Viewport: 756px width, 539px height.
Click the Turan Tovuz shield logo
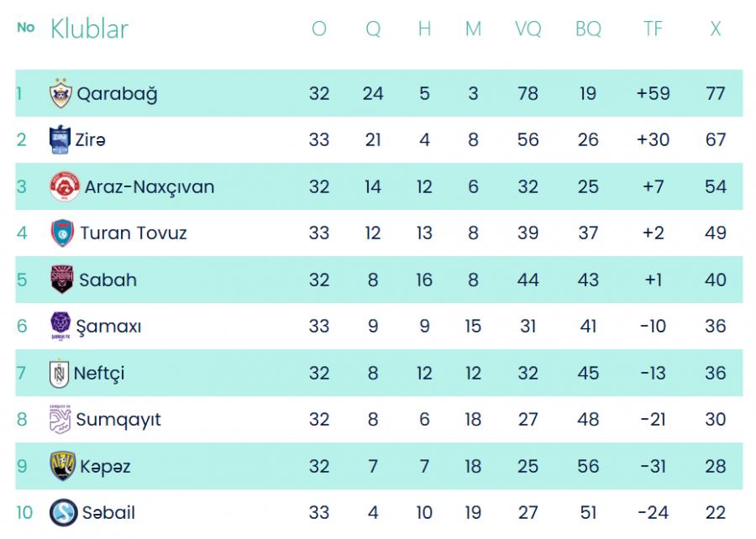(x=62, y=233)
